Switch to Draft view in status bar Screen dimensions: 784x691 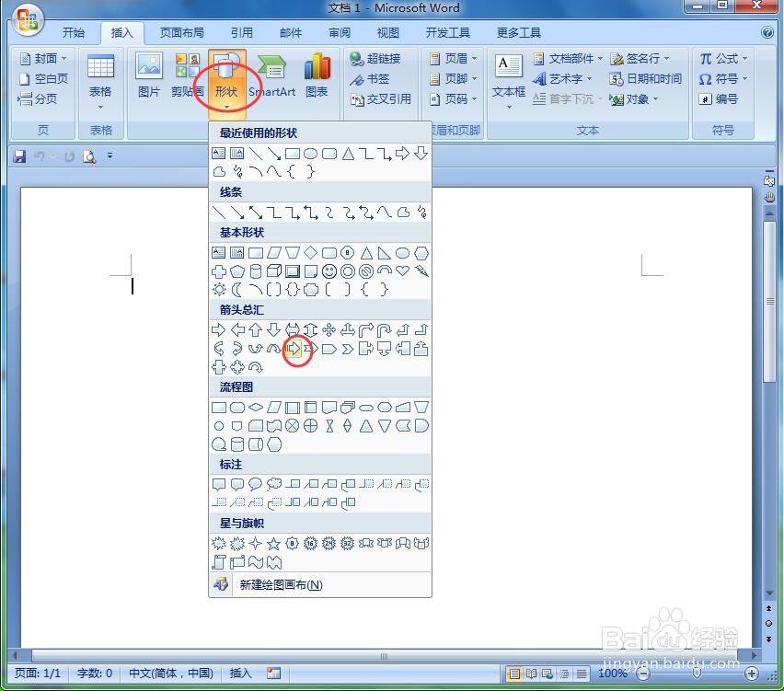581,674
